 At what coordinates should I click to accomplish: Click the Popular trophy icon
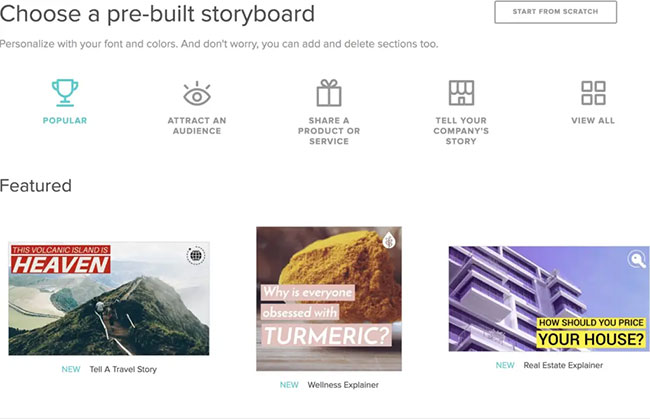pyautogui.click(x=65, y=93)
